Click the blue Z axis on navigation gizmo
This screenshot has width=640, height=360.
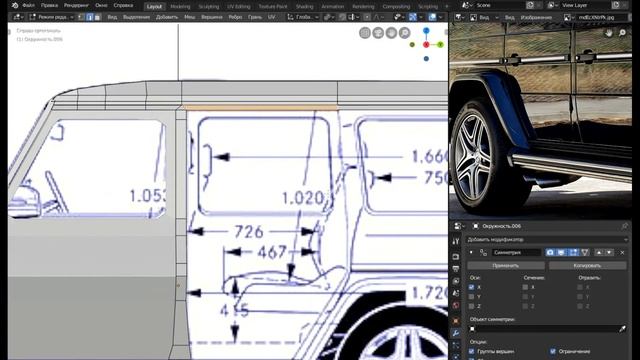click(426, 31)
